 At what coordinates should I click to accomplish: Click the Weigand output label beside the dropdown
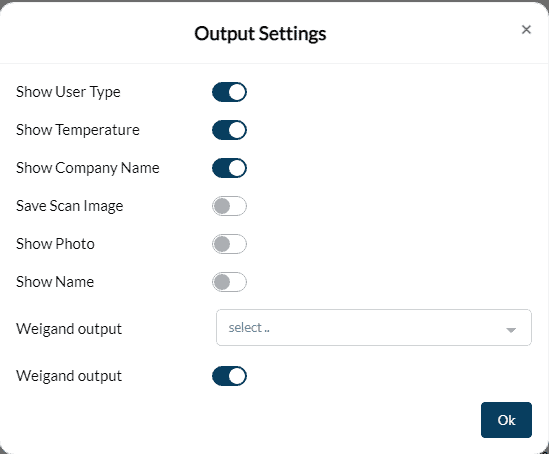click(x=69, y=329)
